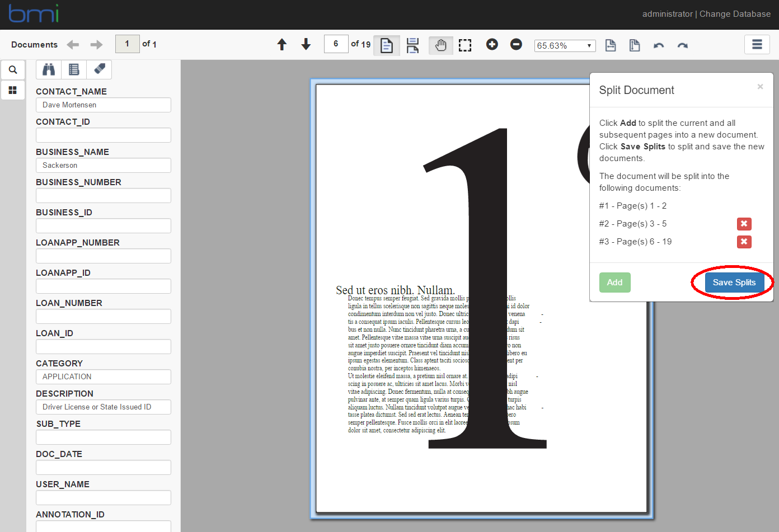779x532 pixels.
Task: Select the marquee selection tool
Action: pyautogui.click(x=465, y=45)
